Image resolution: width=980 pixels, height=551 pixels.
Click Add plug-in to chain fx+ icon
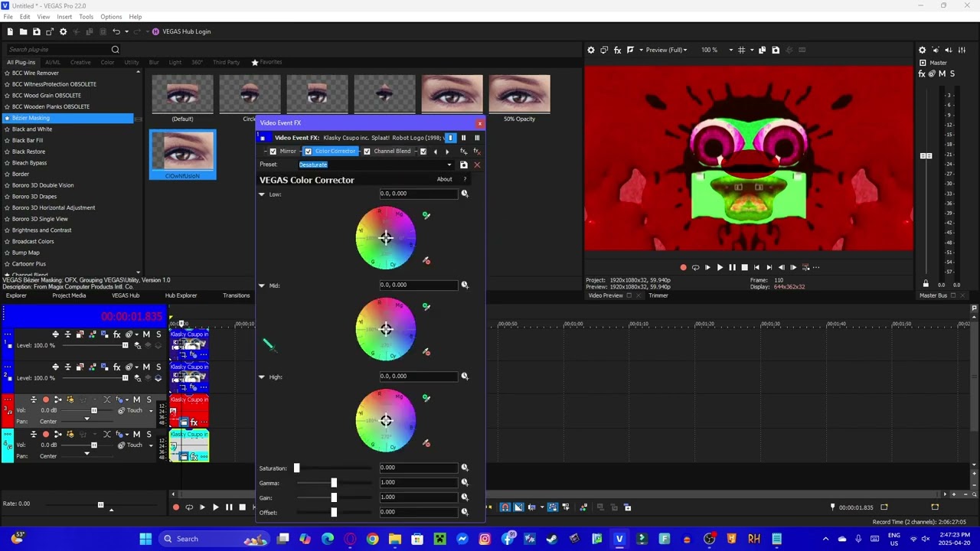(463, 152)
